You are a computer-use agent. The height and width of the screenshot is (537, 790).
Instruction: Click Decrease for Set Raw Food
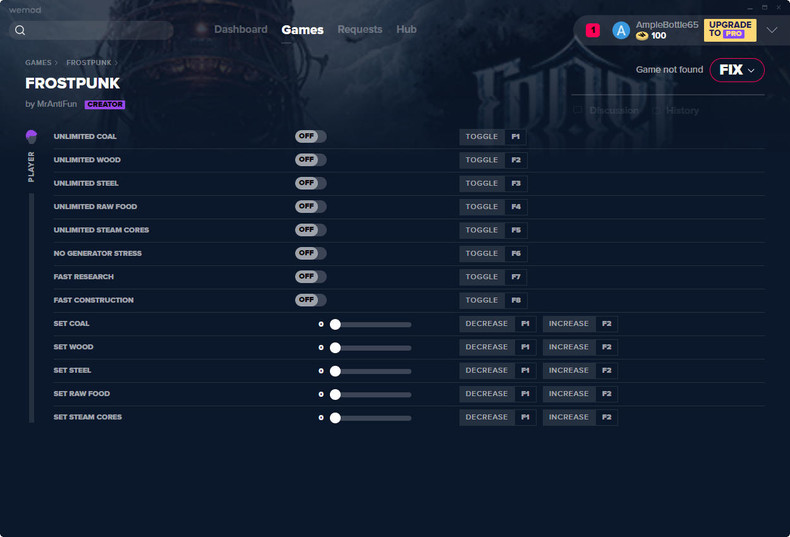tap(498, 393)
